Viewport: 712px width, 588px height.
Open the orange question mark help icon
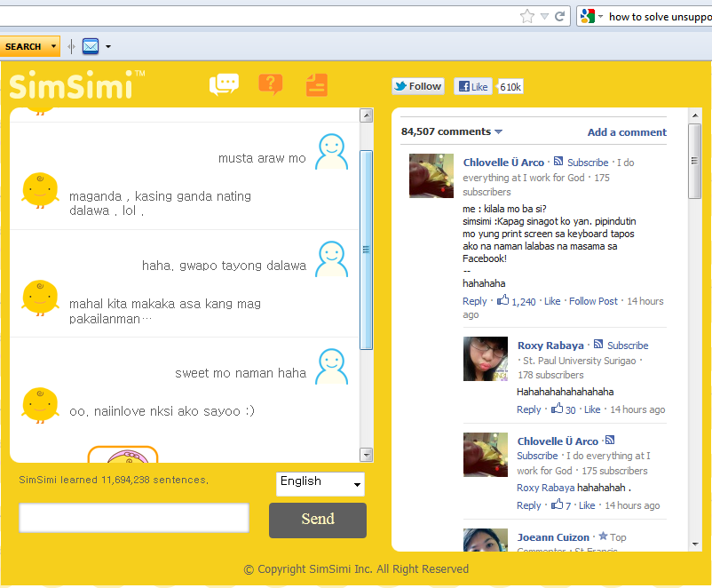click(271, 84)
